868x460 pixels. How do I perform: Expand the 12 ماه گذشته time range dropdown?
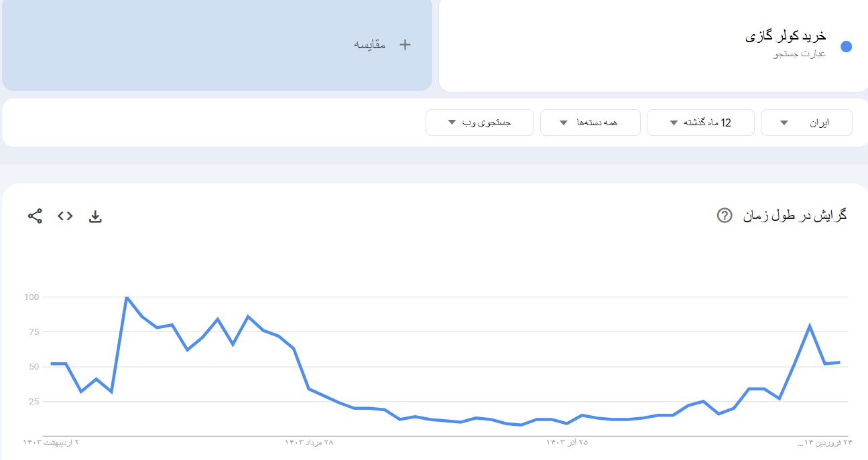pos(700,122)
